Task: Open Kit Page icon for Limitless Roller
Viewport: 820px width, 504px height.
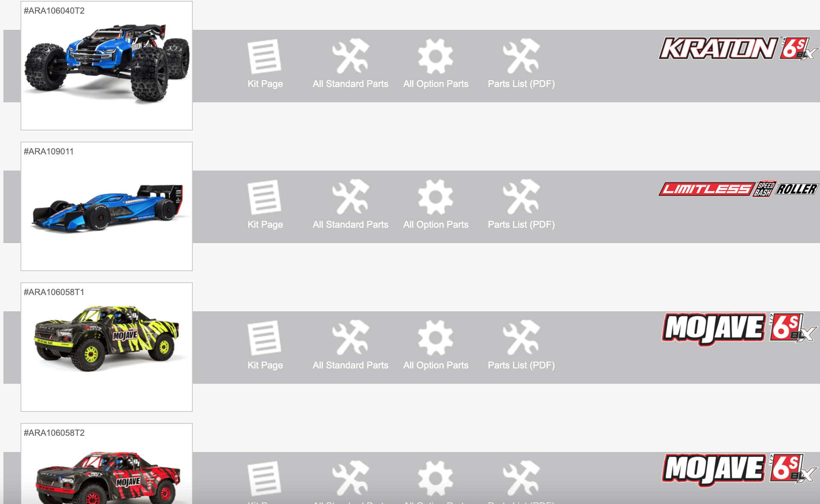Action: (x=265, y=197)
